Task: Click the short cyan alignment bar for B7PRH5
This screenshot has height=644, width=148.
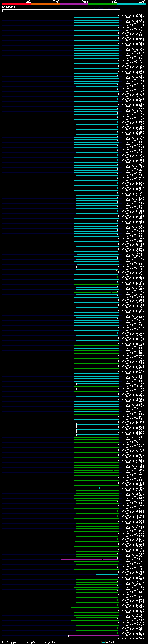Action: 107,574
